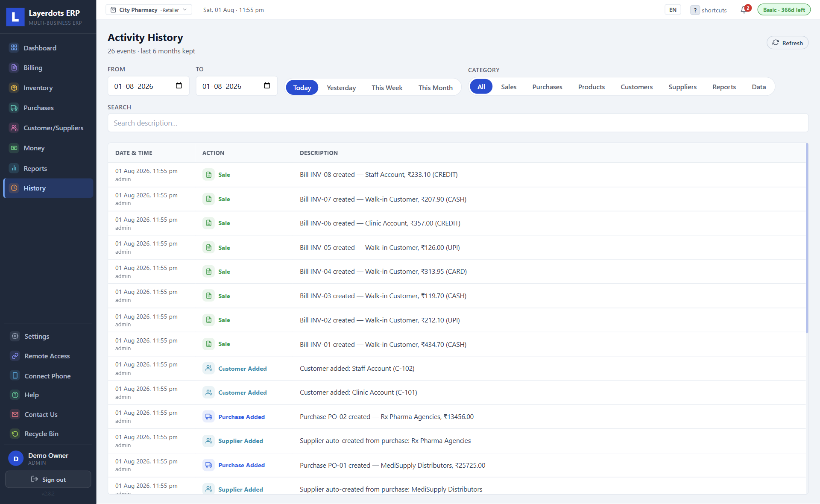Click the Remote Access link icon
The height and width of the screenshot is (504, 820).
15,356
